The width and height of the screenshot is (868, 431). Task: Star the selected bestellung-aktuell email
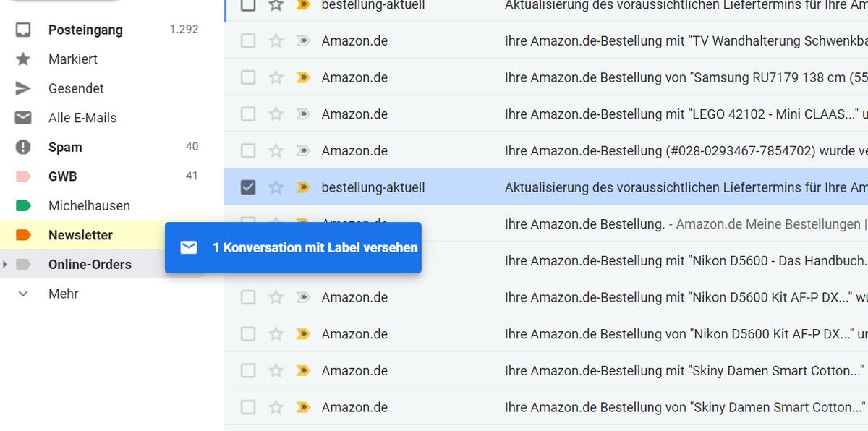coord(276,187)
